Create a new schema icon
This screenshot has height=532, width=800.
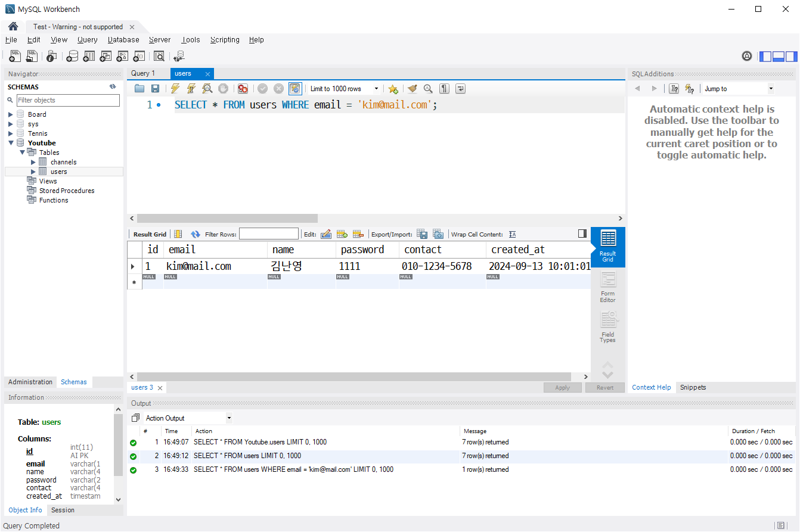point(72,56)
